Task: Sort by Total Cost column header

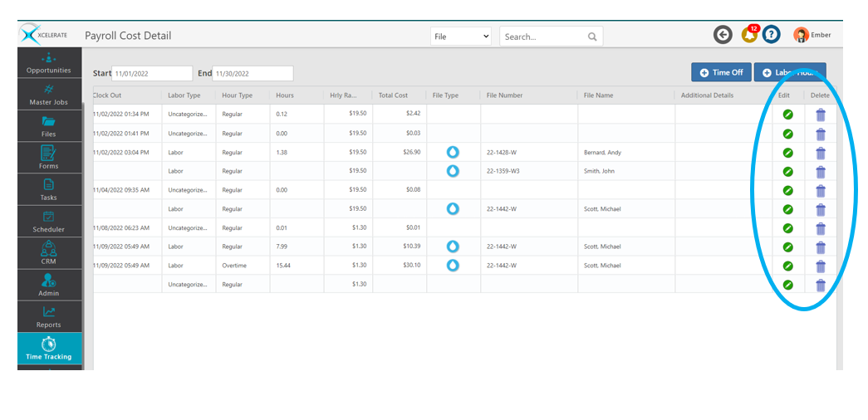Action: click(x=394, y=95)
